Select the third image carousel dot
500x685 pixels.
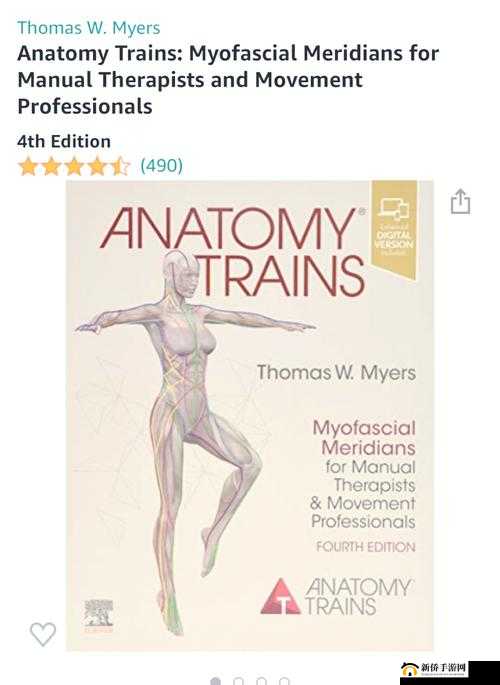[262, 682]
